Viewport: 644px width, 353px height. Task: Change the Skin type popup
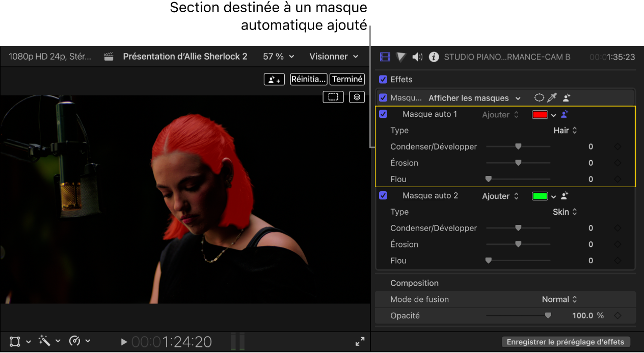point(565,212)
